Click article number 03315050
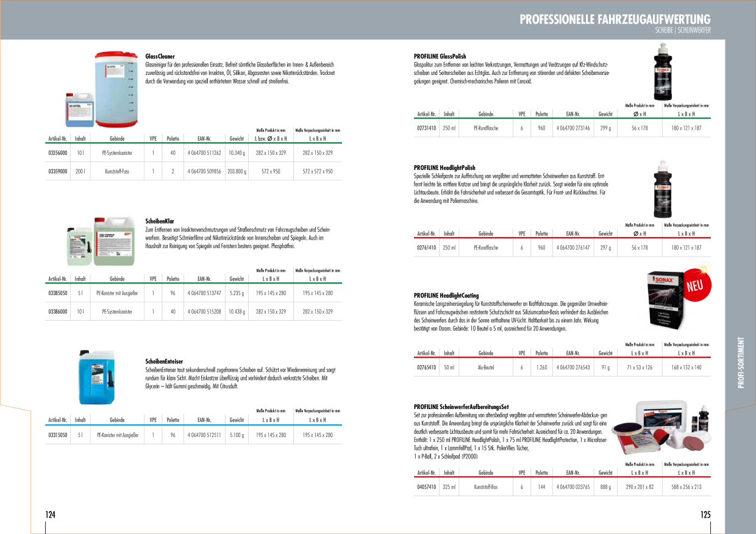756x534 pixels. pos(57,435)
